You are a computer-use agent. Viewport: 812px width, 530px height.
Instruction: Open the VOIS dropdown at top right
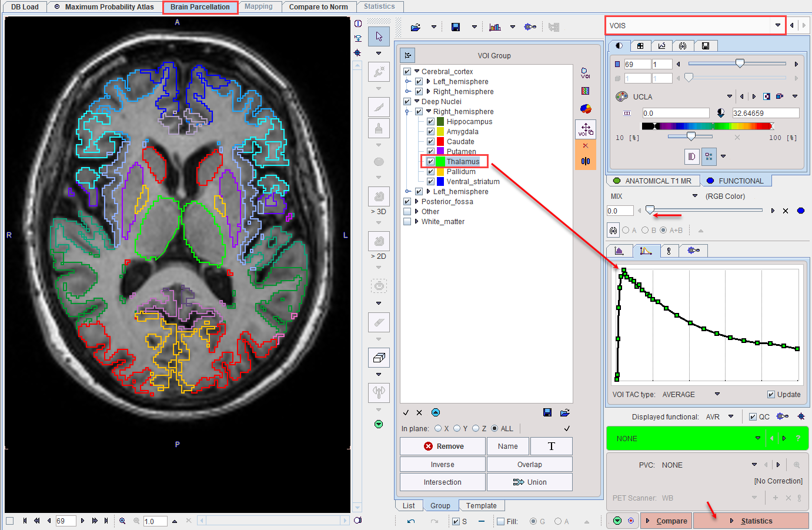pyautogui.click(x=778, y=25)
